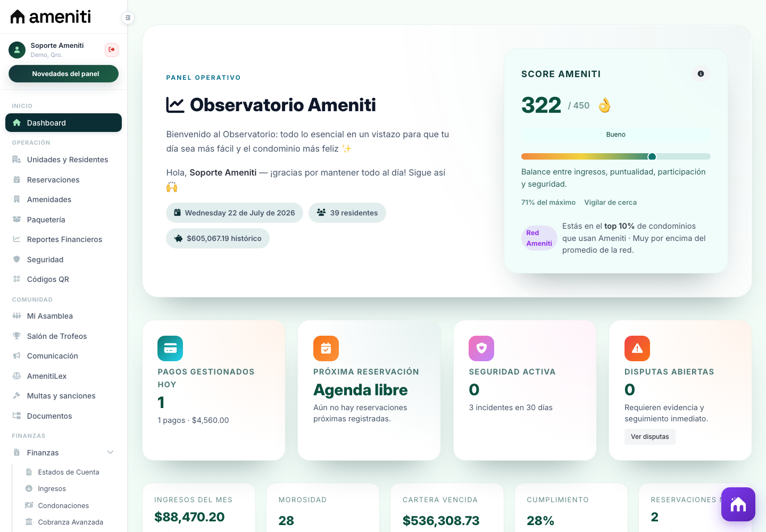Viewport: 766px width, 532px height.
Task: Click the Salón de Trofeos trophy icon
Action: [16, 336]
